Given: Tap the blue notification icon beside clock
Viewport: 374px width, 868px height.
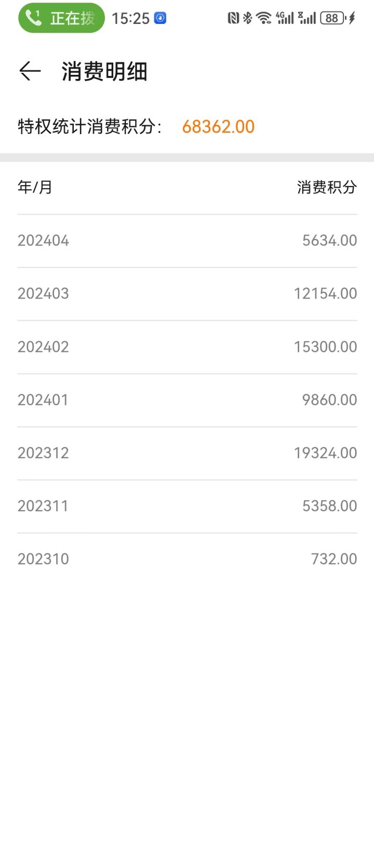Looking at the screenshot, I should pos(161,18).
